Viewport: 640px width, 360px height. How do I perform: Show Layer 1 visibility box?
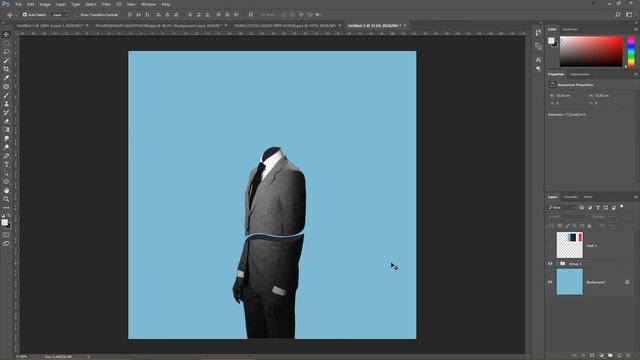tap(550, 245)
